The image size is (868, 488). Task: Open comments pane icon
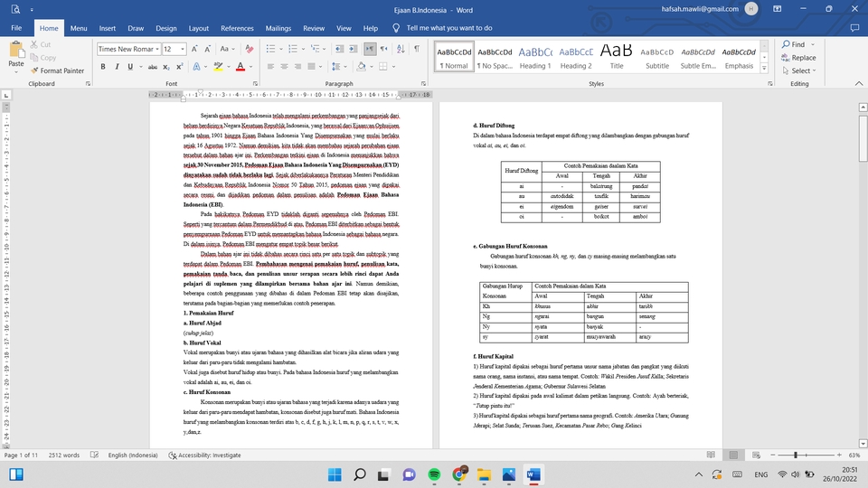pos(854,28)
